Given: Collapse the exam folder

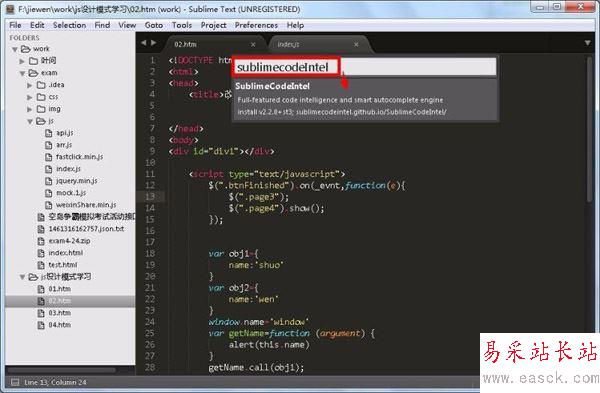Looking at the screenshot, I should pos(22,73).
